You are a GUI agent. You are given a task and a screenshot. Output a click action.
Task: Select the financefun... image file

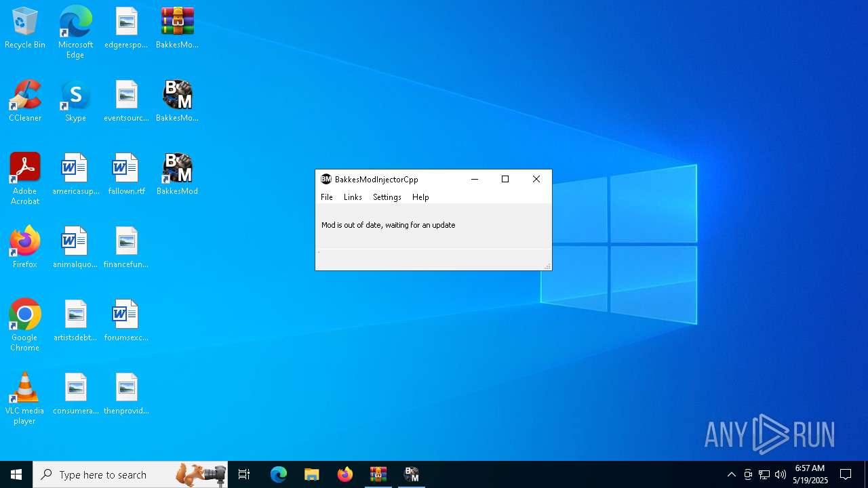pyautogui.click(x=126, y=248)
